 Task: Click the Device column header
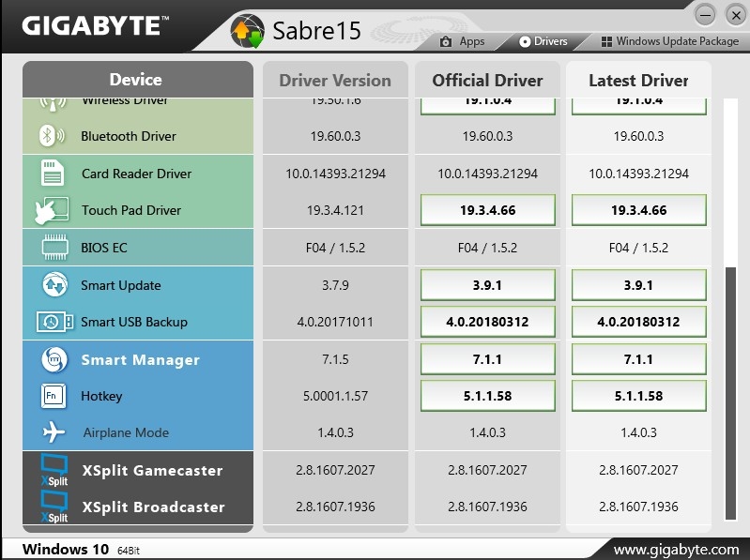pos(138,80)
